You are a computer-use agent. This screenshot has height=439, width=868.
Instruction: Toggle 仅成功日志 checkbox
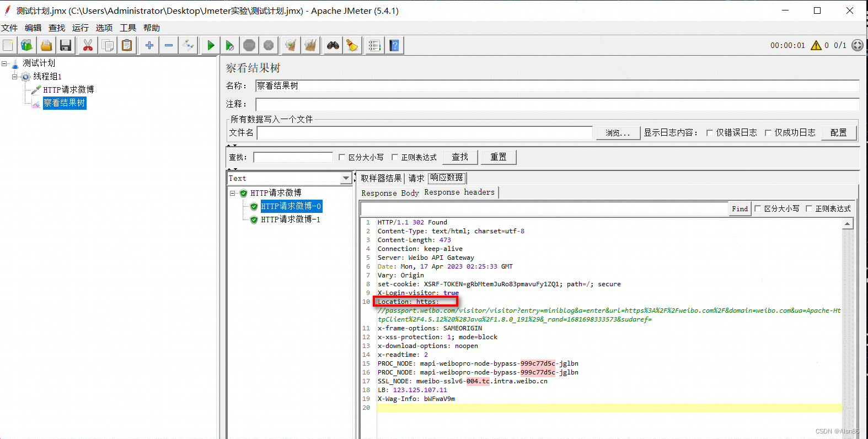click(768, 133)
